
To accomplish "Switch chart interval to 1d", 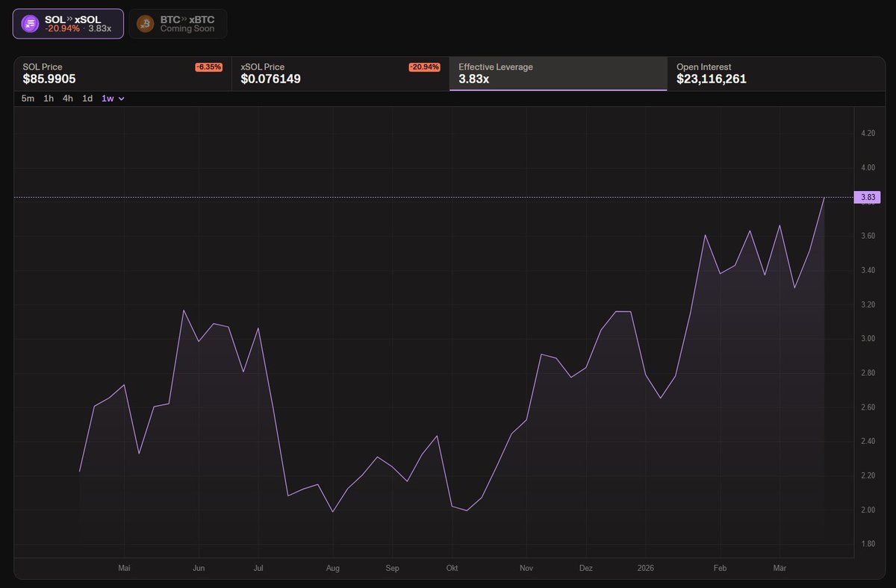I will 87,98.
